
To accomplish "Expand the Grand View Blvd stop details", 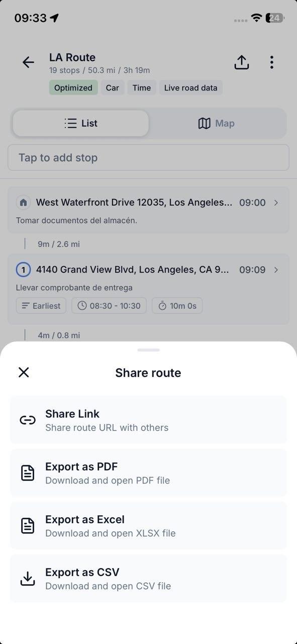I will [x=275, y=270].
